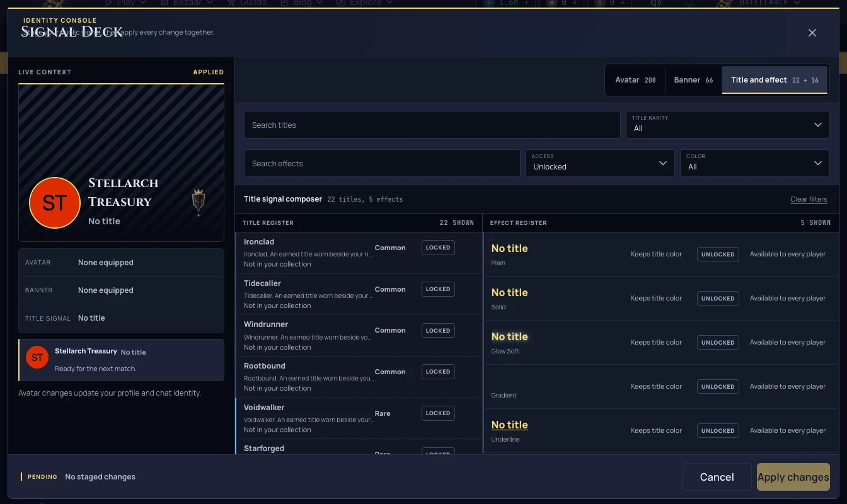This screenshot has width=847, height=504.
Task: Click the LOCKED badge for Windrunner
Action: coord(438,330)
